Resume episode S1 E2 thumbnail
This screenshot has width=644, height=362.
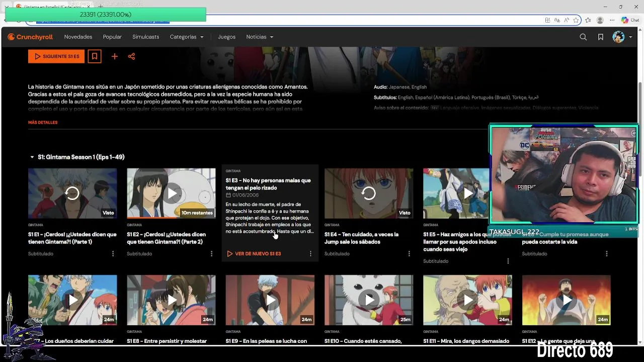point(171,193)
